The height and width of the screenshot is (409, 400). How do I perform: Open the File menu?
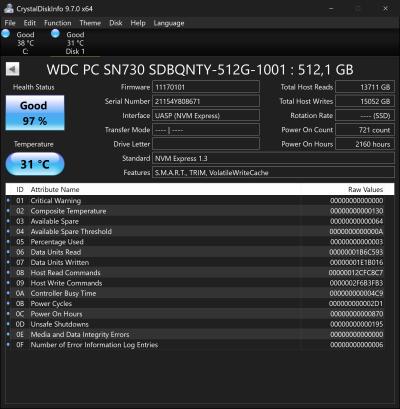click(x=10, y=23)
